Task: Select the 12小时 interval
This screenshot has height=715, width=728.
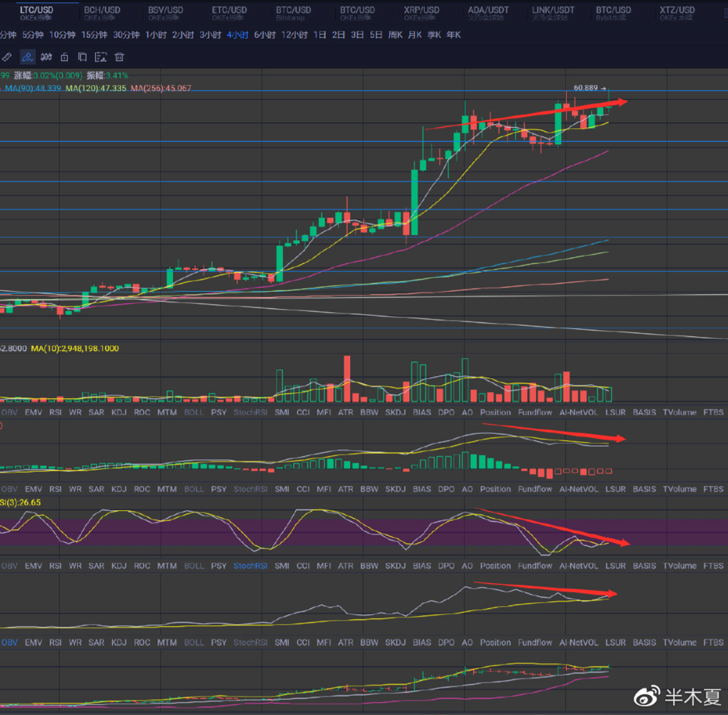Action: [x=294, y=35]
